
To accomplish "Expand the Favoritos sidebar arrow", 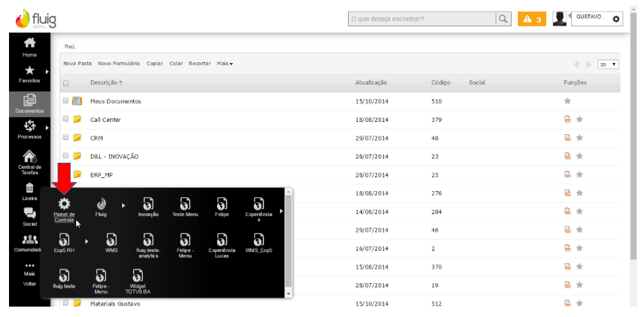I will 47,72.
